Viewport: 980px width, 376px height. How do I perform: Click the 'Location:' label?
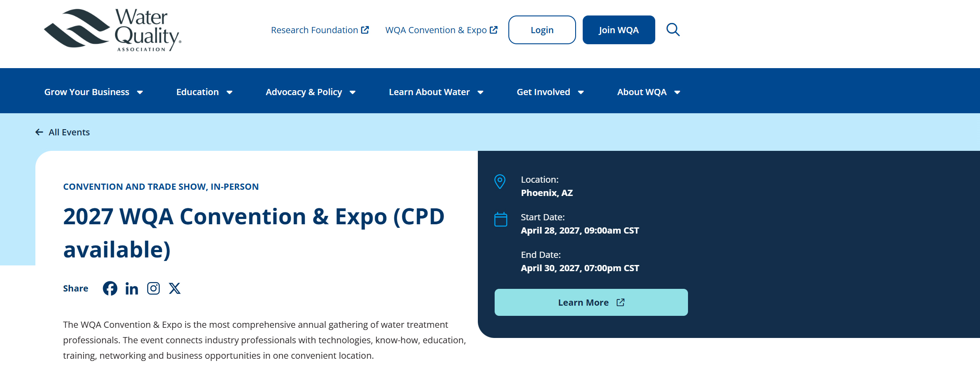(x=540, y=180)
